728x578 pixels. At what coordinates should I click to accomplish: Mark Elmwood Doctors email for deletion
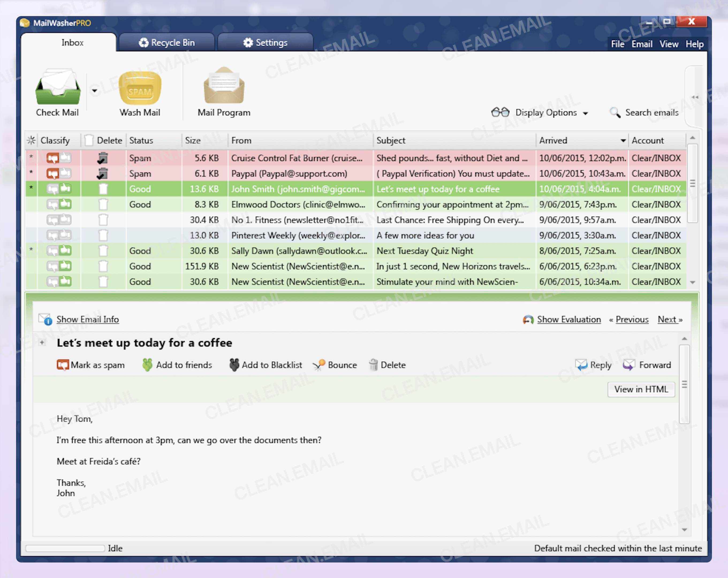103,204
